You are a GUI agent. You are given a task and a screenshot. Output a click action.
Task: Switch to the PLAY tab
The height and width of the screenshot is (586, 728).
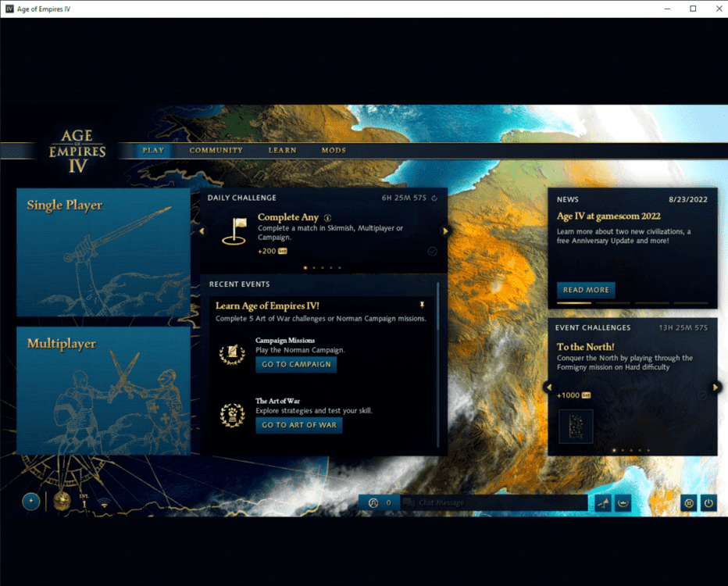click(x=153, y=151)
